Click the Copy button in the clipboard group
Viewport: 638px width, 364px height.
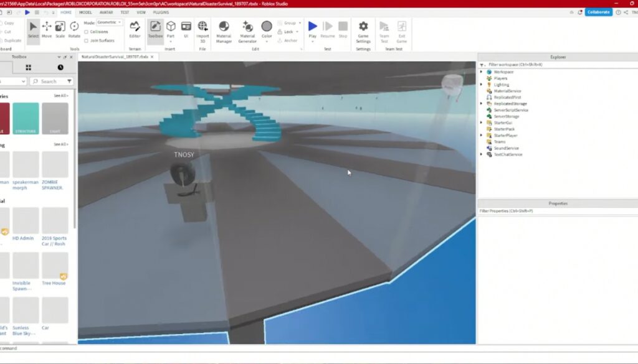[x=7, y=23]
